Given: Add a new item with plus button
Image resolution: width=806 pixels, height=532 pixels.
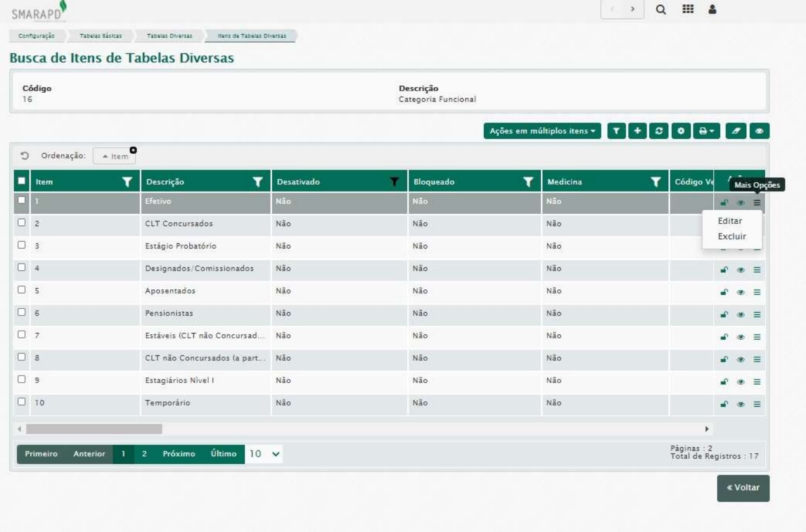Looking at the screenshot, I should click(x=638, y=130).
